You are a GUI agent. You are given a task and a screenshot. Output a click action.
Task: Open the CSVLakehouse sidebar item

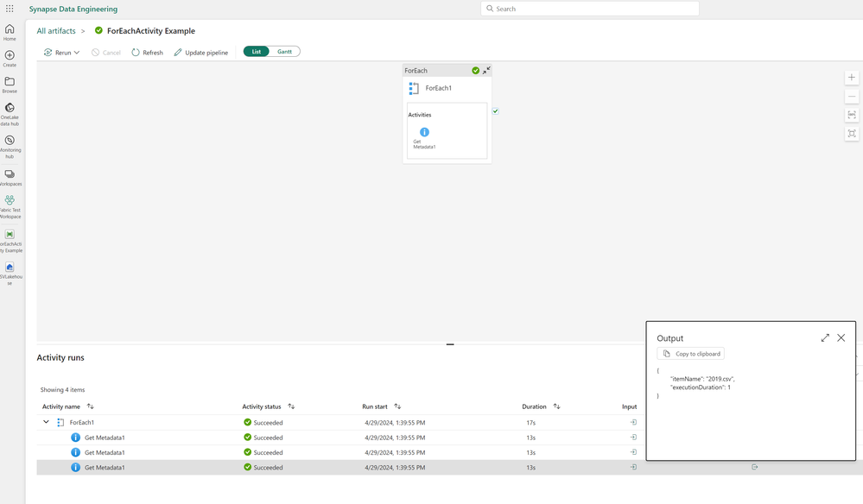[x=10, y=274]
